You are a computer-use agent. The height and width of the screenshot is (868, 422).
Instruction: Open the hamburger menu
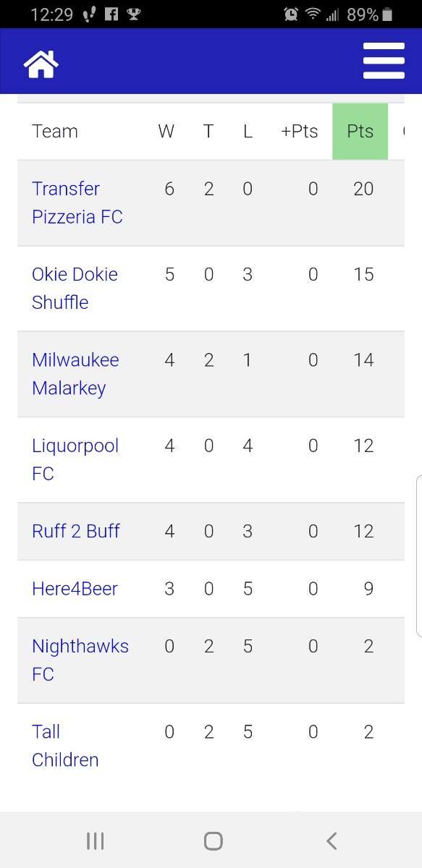click(384, 61)
